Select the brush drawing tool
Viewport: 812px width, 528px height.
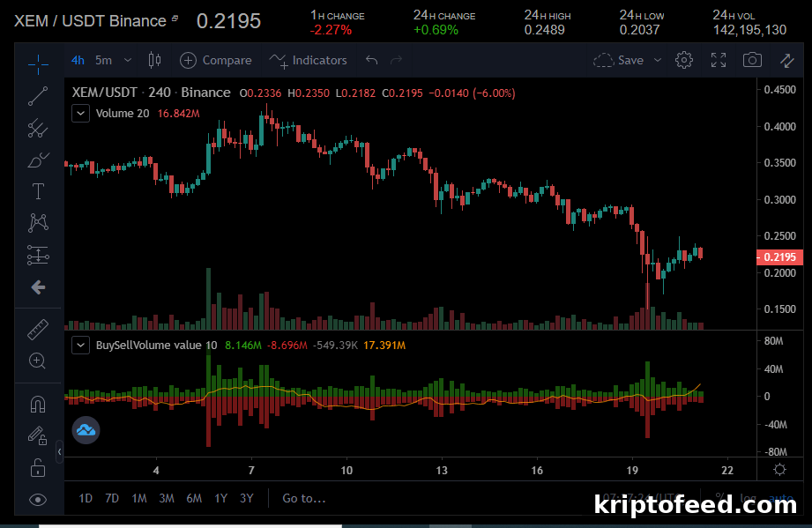[x=38, y=160]
